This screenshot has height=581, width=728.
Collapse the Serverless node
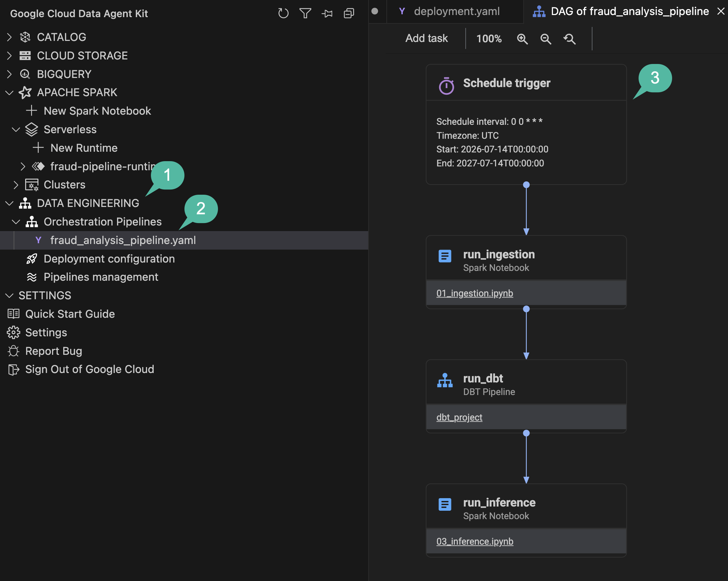[16, 130]
